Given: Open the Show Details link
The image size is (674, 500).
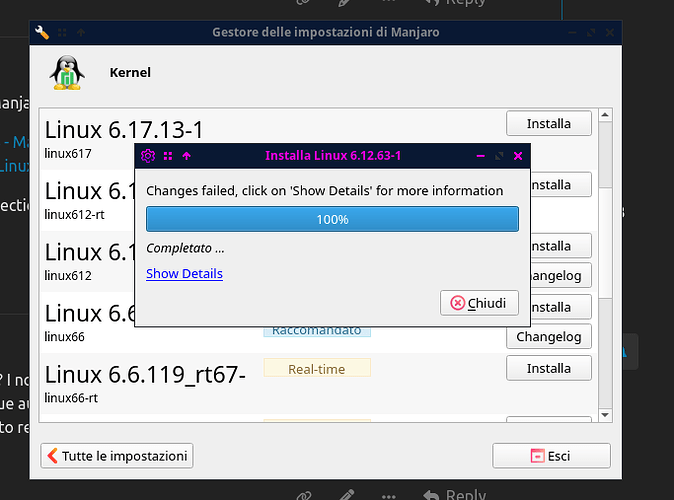Looking at the screenshot, I should 184,274.
